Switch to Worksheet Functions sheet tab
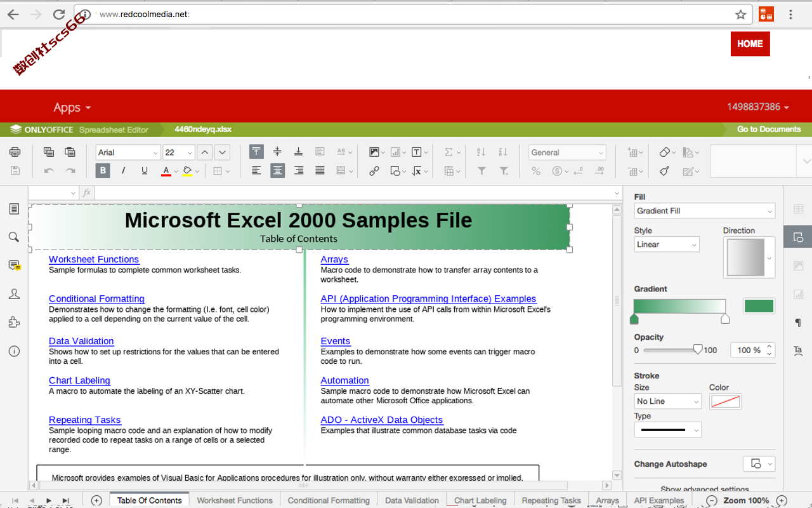The image size is (812, 508). coord(235,500)
